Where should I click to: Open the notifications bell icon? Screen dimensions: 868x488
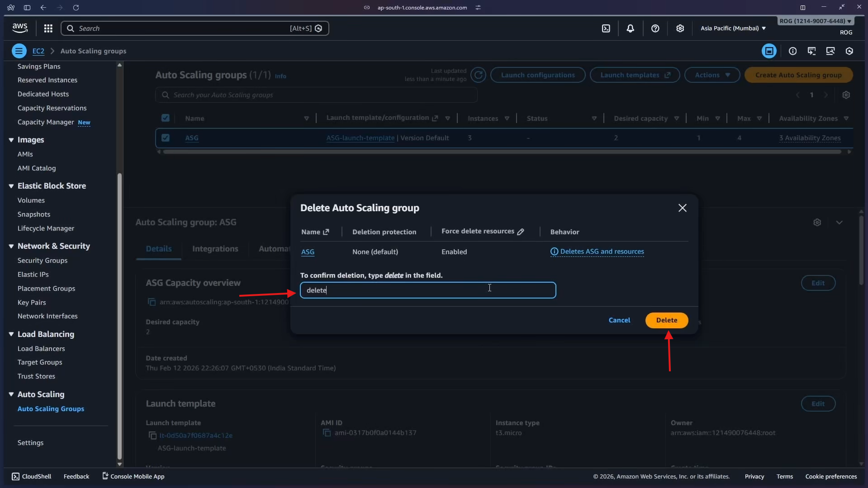pos(631,28)
